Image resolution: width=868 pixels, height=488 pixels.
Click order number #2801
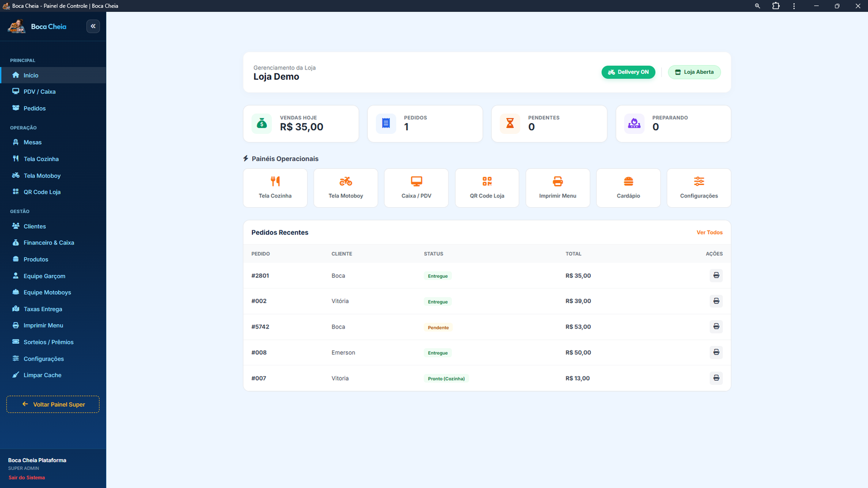point(260,275)
